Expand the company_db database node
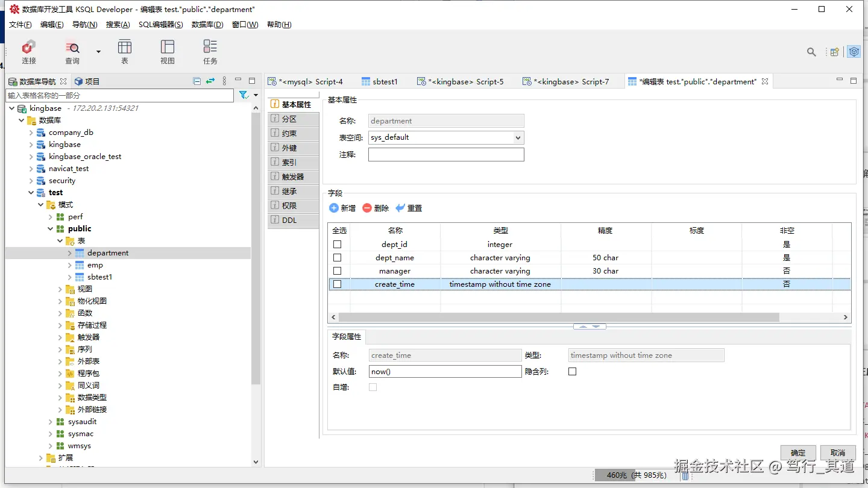This screenshot has height=488, width=868. point(31,133)
